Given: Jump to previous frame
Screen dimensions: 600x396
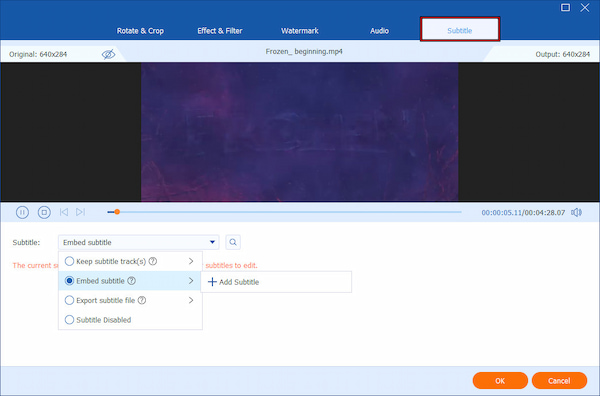Looking at the screenshot, I should pos(64,212).
